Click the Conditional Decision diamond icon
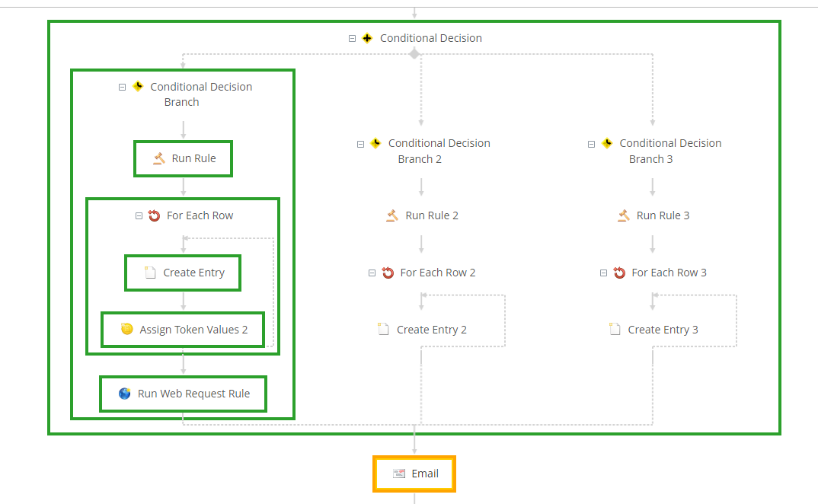 tap(367, 38)
